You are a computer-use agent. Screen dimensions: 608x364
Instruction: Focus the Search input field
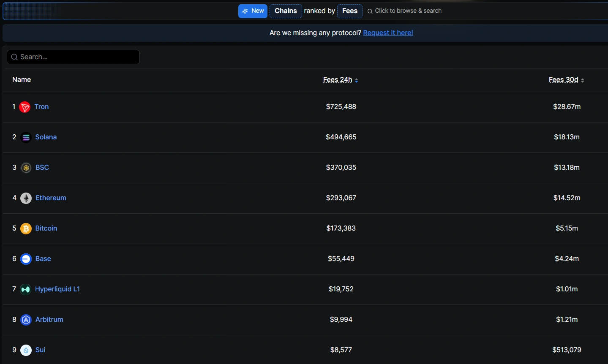point(73,57)
